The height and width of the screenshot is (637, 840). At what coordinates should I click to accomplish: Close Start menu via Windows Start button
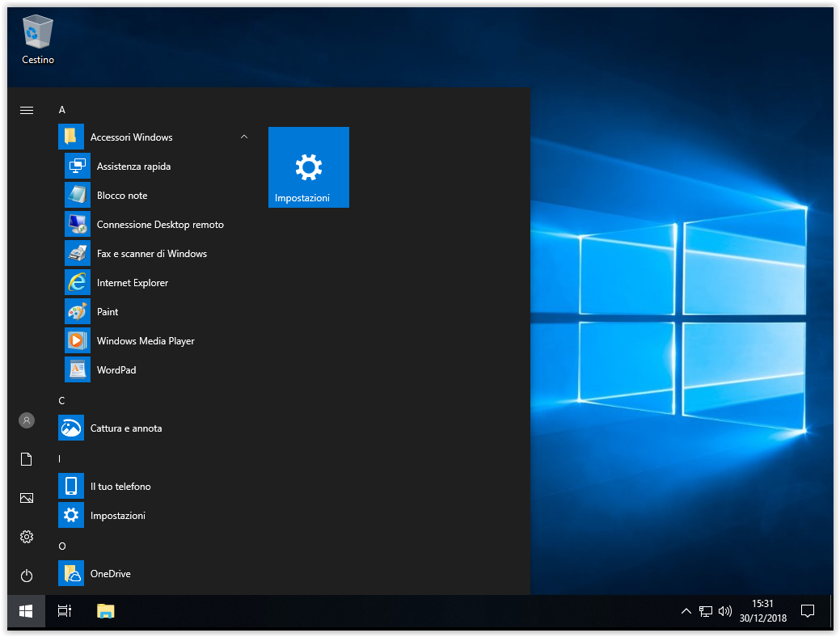pyautogui.click(x=26, y=611)
